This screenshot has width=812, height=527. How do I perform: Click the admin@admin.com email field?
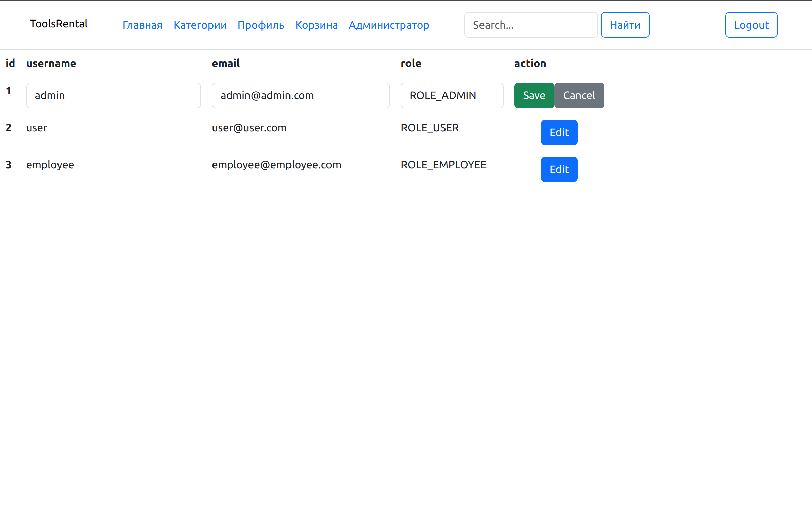300,95
